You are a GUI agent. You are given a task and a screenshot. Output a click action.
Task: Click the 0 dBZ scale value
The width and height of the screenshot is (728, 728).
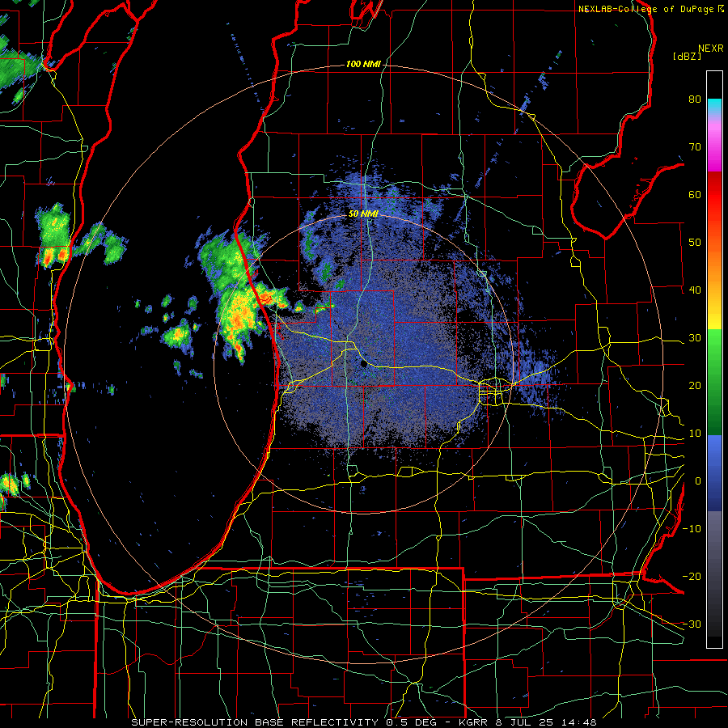pyautogui.click(x=697, y=481)
